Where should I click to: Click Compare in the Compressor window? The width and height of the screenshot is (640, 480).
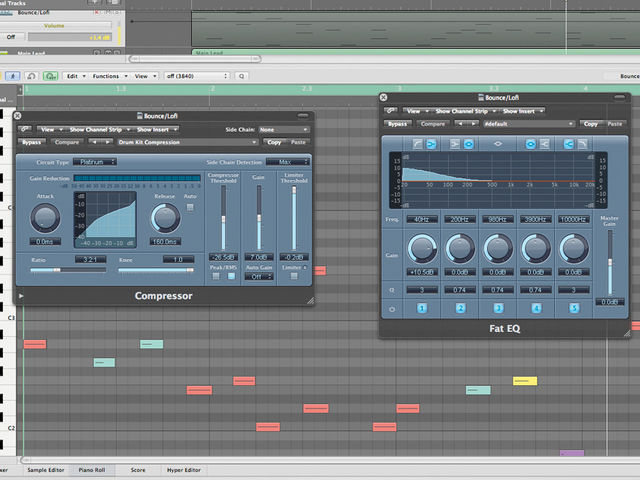(67, 142)
